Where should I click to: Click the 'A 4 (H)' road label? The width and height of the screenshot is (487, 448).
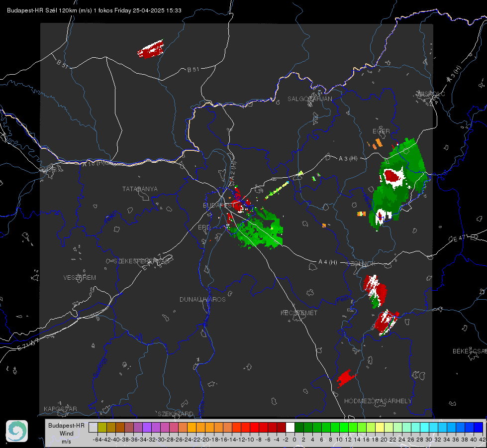point(328,262)
